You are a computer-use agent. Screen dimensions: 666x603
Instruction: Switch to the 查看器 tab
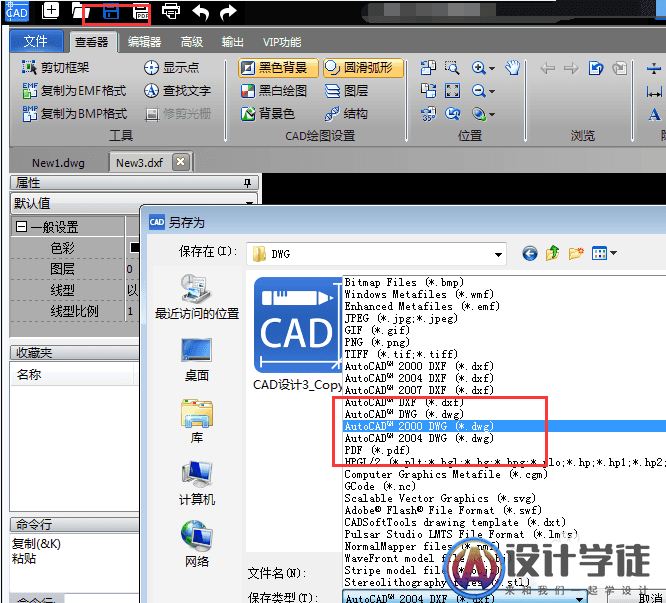tap(92, 42)
